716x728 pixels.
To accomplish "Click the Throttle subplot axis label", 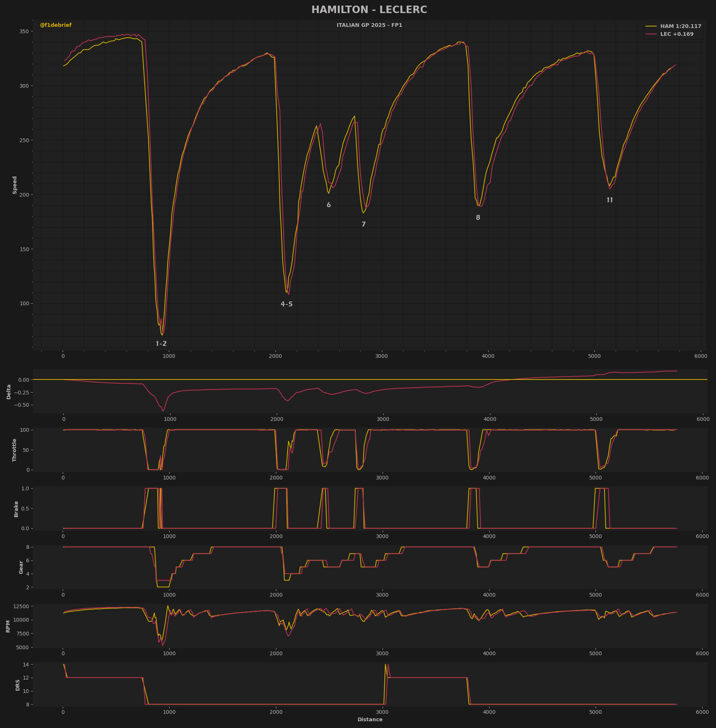I will click(15, 450).
